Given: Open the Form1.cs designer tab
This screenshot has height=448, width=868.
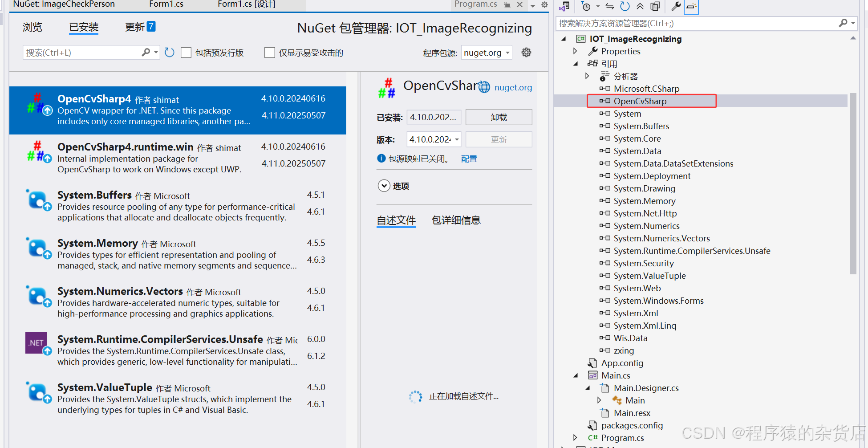Looking at the screenshot, I should (247, 4).
